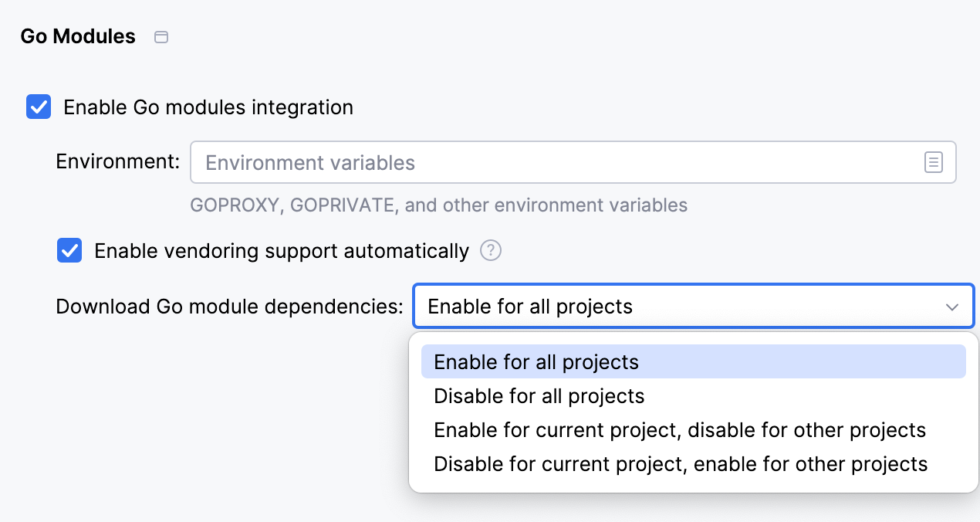Select Disable for all projects
980x522 pixels.
[539, 395]
